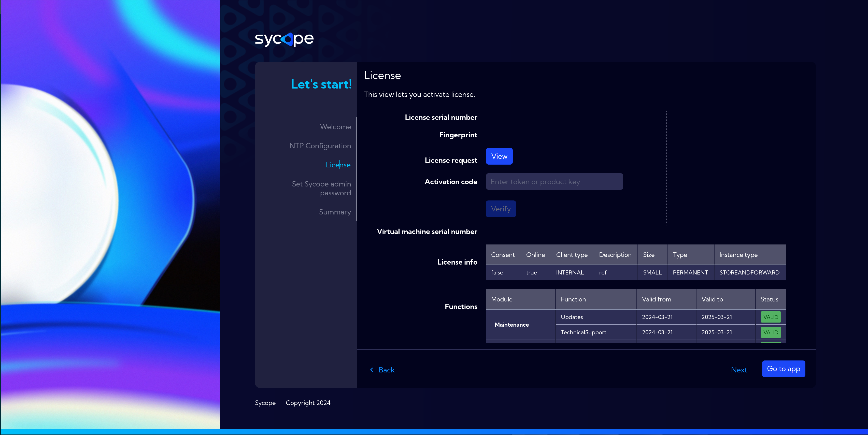Screen dimensions: 868x435
Task: Click the Size column header
Action: (x=652, y=255)
